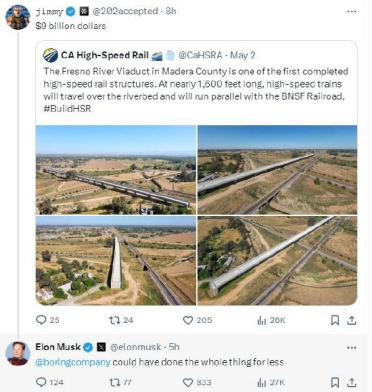Screen dimensions: 372x392
Task: Bookmark Elon Musk's reply
Action: coord(335,382)
